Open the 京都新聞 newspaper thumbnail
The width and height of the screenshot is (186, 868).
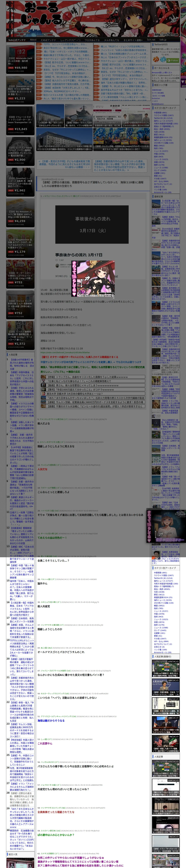point(107,116)
